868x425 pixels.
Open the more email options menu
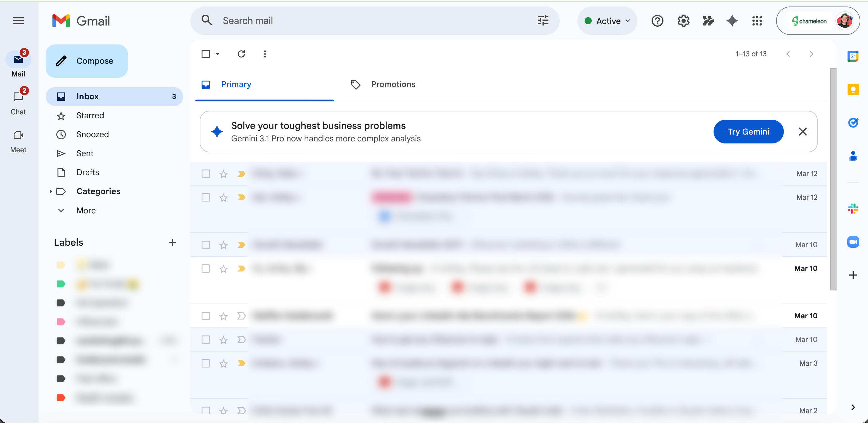[x=265, y=54]
